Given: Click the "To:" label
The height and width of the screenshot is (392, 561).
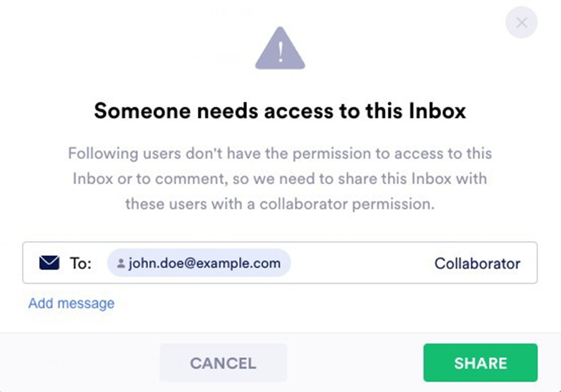Looking at the screenshot, I should click(81, 263).
